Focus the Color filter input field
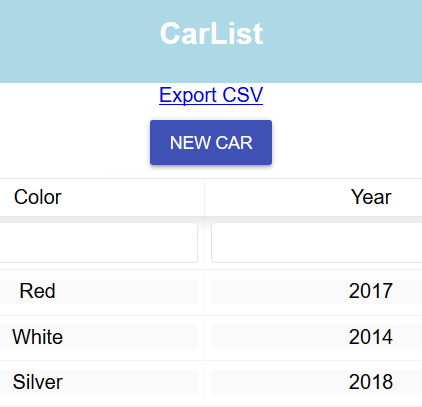 [x=99, y=243]
